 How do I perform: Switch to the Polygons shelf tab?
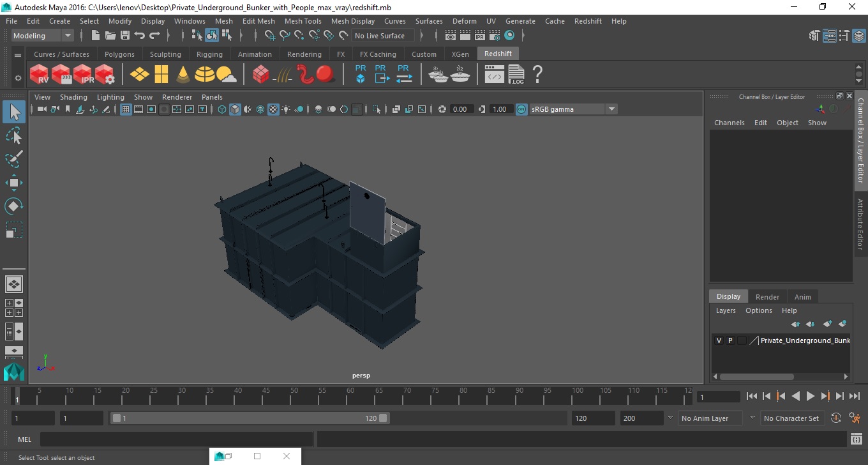[x=119, y=54]
